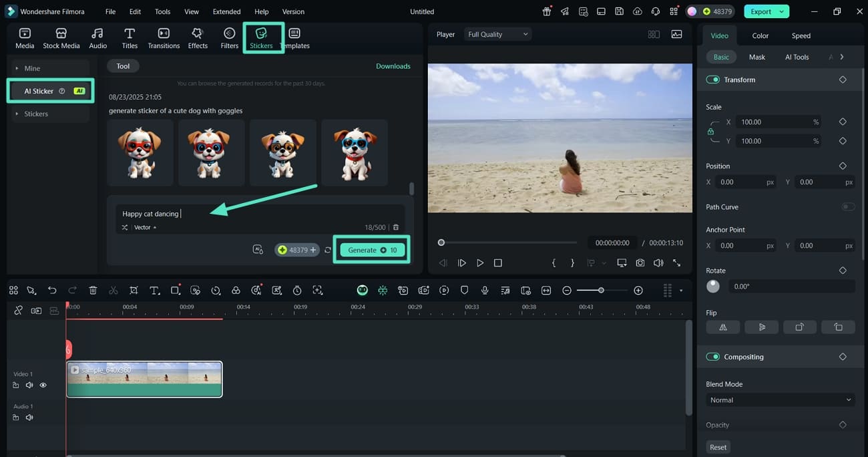The height and width of the screenshot is (457, 868).
Task: Click the paper plane share icon
Action: [x=565, y=11]
